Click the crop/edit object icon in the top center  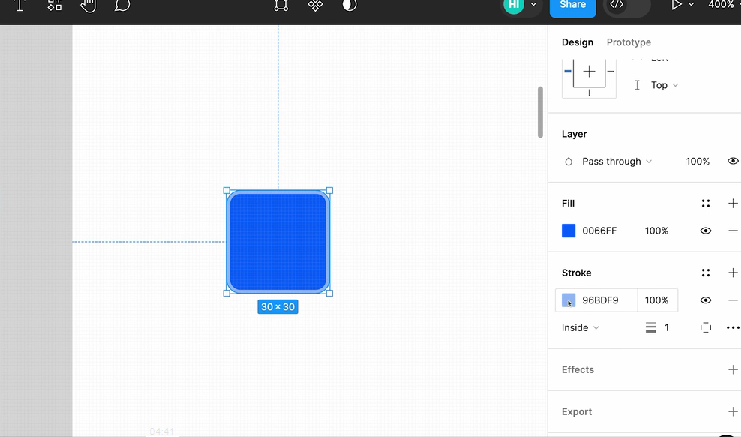281,5
